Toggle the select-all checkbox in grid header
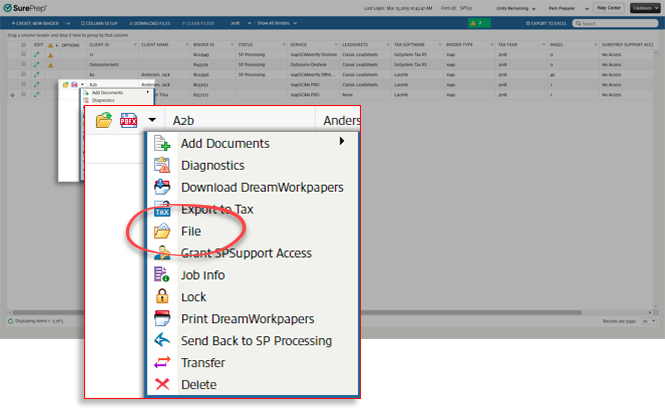665x413 pixels. click(22, 45)
